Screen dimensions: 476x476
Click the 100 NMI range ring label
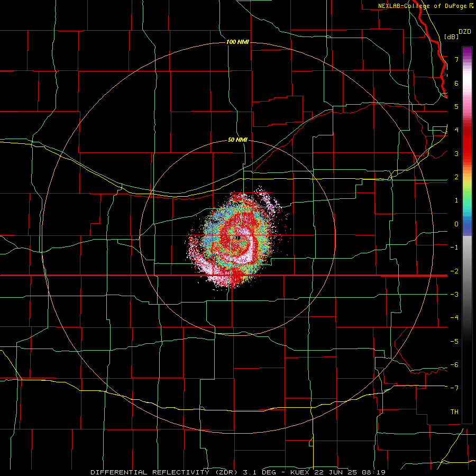pyautogui.click(x=237, y=42)
